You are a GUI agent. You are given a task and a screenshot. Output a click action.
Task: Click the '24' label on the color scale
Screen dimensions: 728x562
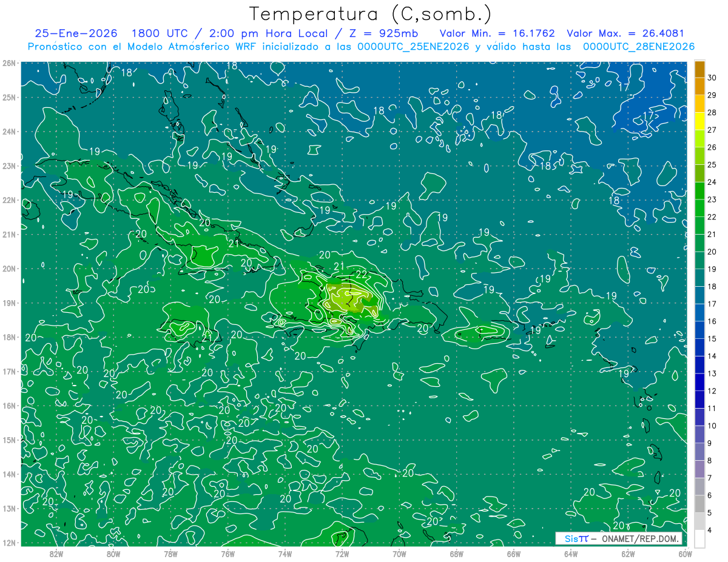pos(712,182)
